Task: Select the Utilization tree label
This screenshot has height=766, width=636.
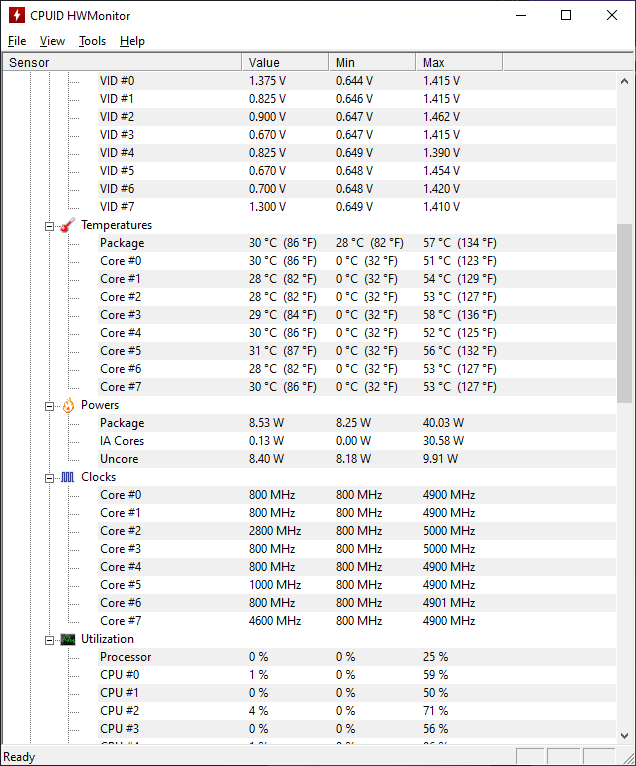Action: (x=107, y=639)
